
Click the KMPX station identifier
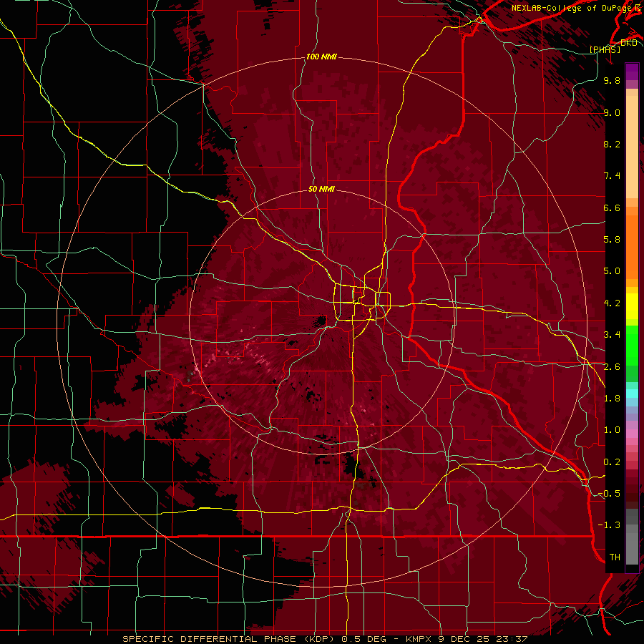click(419, 639)
